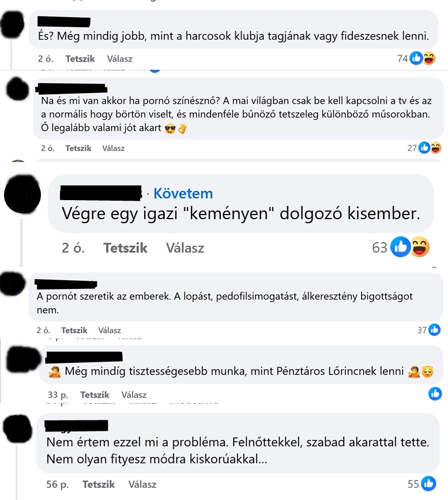Click Tetszik under the 33 p. comment
The image size is (448, 500).
coord(95,395)
